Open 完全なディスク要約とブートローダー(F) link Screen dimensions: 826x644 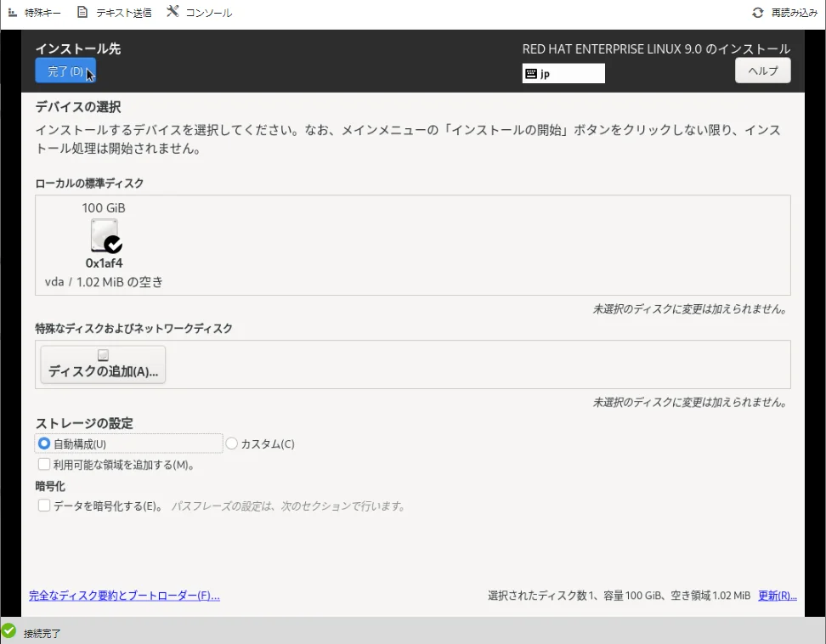click(124, 596)
